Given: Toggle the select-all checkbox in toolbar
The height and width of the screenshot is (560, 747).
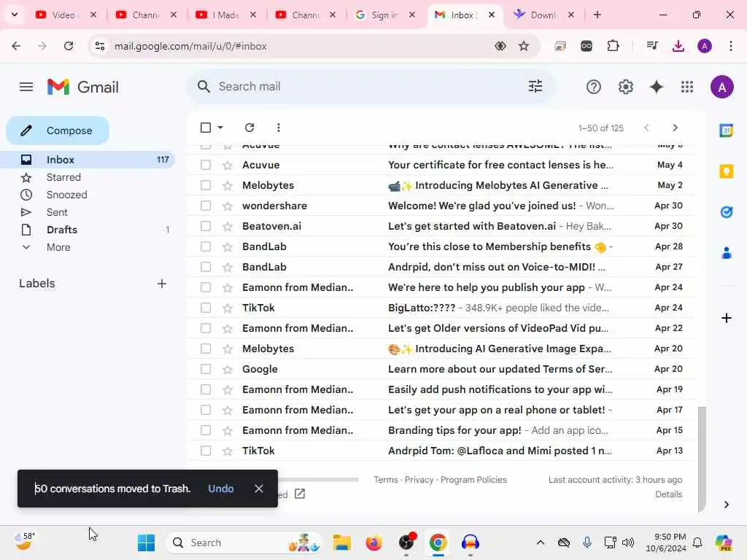Looking at the screenshot, I should 205,128.
